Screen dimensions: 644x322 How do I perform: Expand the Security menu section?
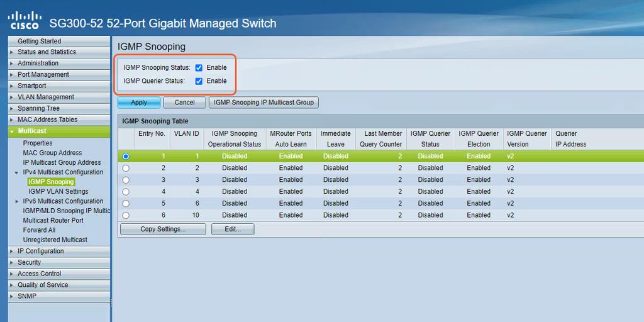pyautogui.click(x=58, y=262)
